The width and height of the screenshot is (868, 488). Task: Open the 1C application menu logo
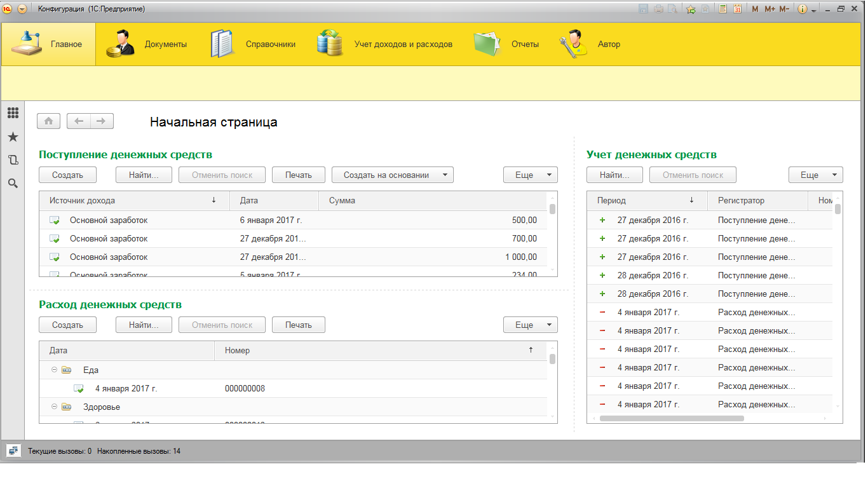(x=8, y=9)
